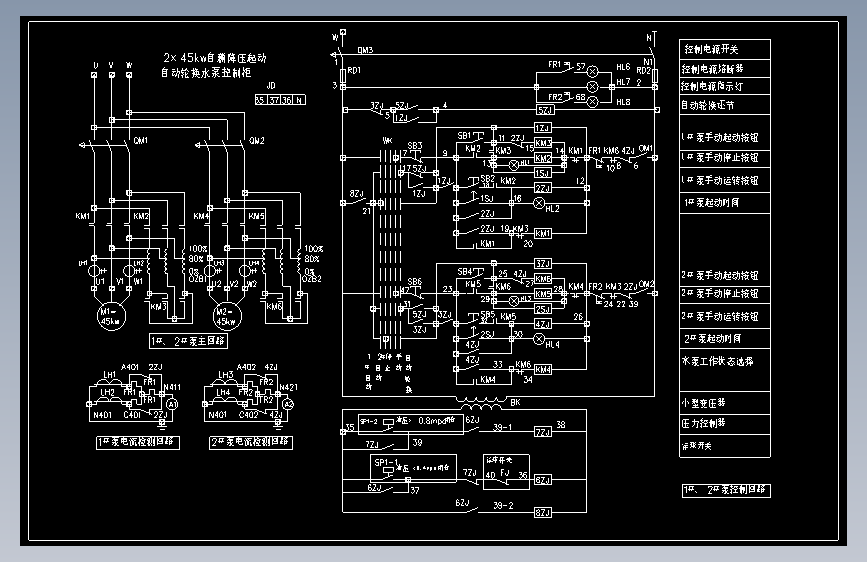Screen dimensions: 867x562
Task: Select the A2 ammeter symbol
Action: pos(288,404)
